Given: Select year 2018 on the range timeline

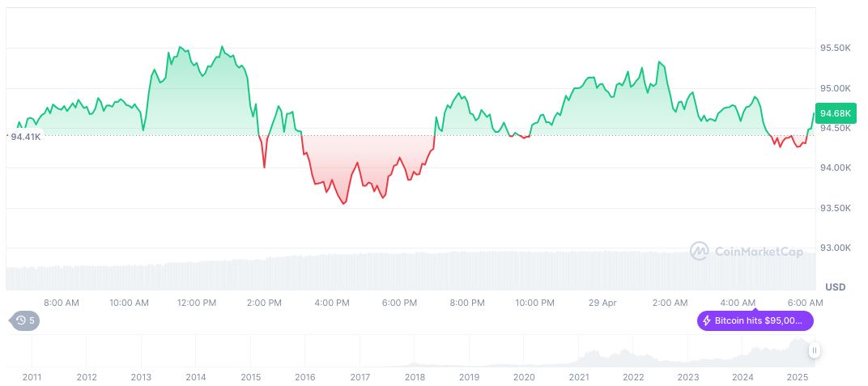Looking at the screenshot, I should point(415,377).
